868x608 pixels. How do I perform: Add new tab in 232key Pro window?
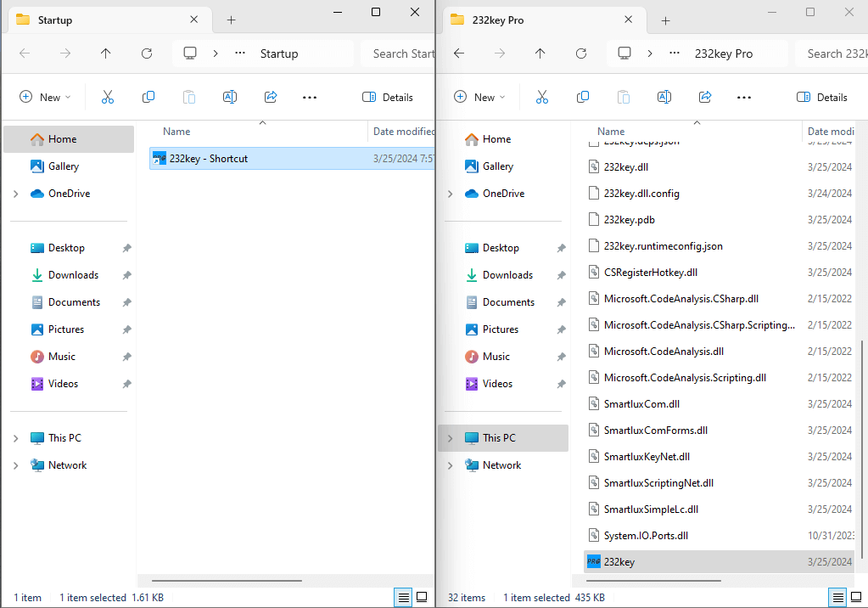[666, 20]
